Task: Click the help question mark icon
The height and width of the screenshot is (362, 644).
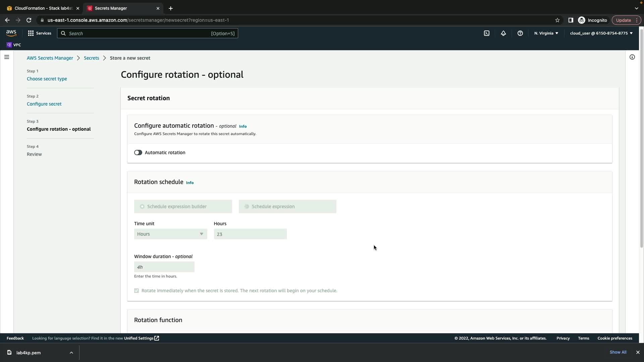Action: click(x=520, y=33)
